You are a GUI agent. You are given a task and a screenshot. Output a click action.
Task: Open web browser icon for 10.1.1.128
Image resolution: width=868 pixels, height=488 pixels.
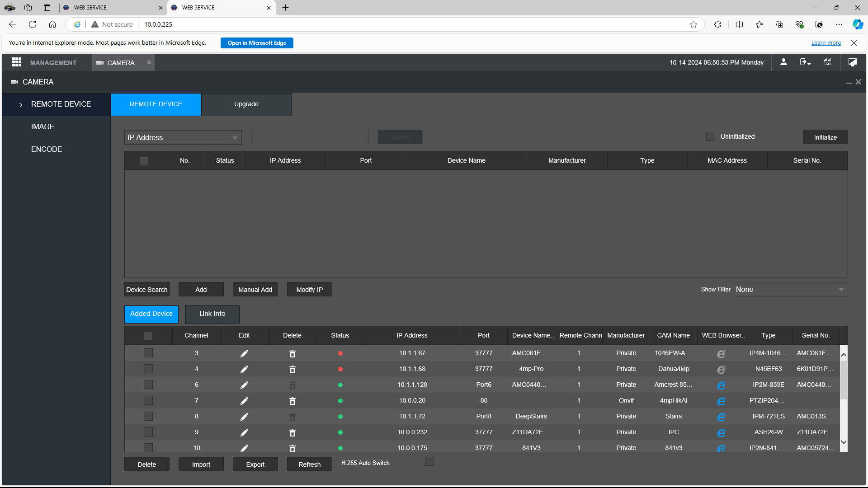tap(721, 385)
